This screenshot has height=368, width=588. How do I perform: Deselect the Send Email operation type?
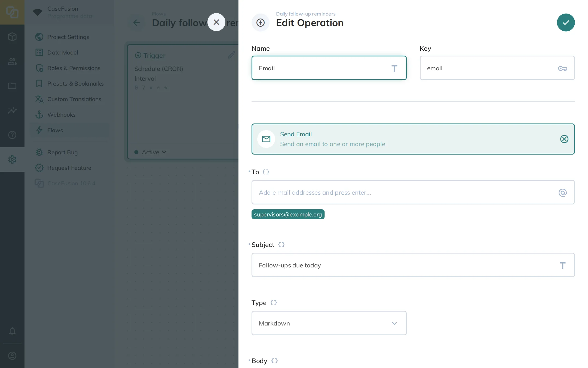[x=564, y=139]
